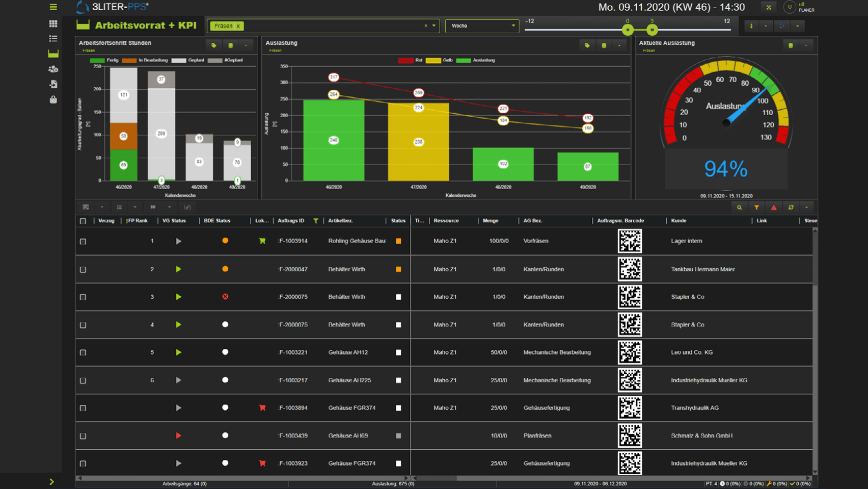Toggle the Fertig legend entry
The width and height of the screenshot is (868, 489).
point(104,60)
